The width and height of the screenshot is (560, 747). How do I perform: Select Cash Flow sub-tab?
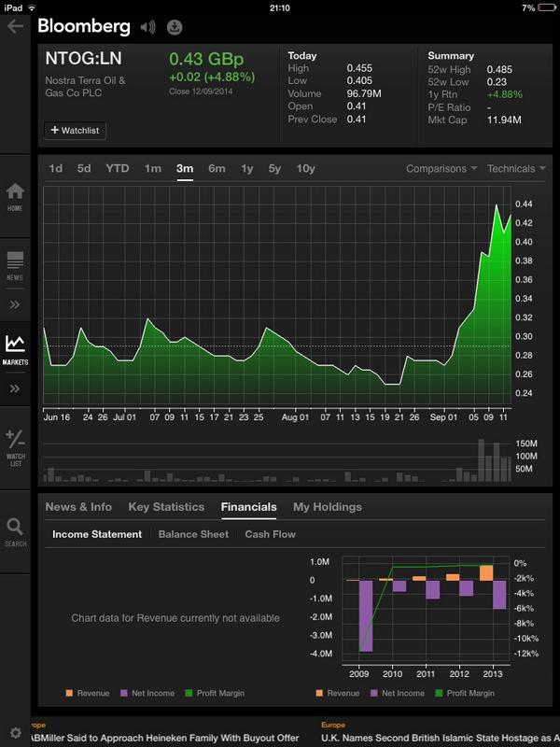click(270, 534)
